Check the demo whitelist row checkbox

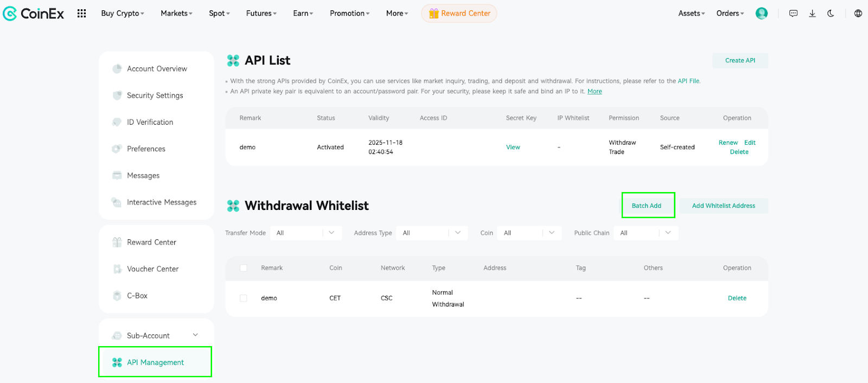[244, 298]
